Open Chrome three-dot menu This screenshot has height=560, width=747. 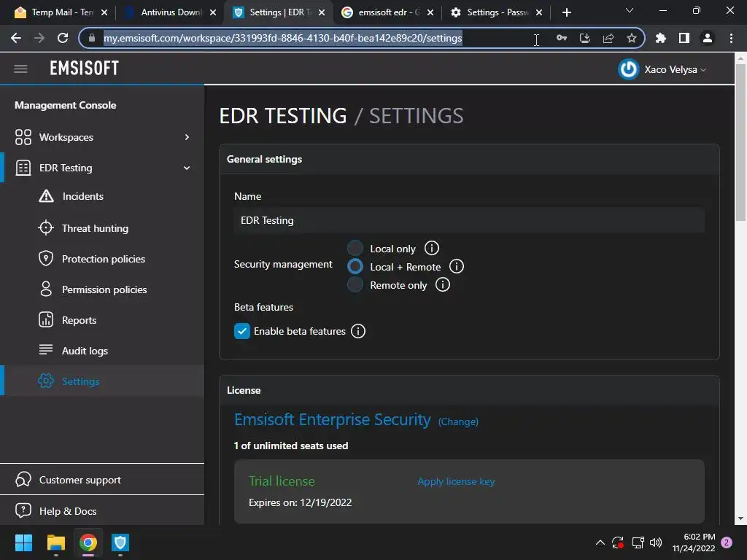click(x=731, y=38)
